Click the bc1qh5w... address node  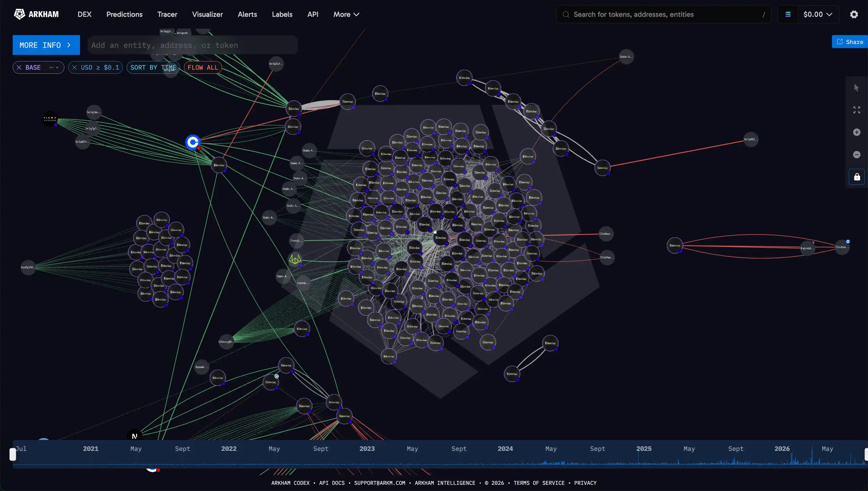(x=83, y=142)
